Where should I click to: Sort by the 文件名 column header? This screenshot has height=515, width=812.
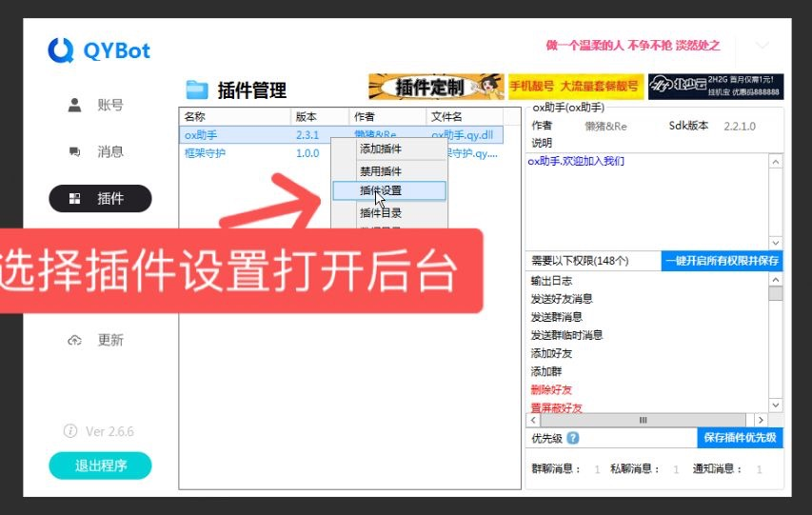coord(465,116)
